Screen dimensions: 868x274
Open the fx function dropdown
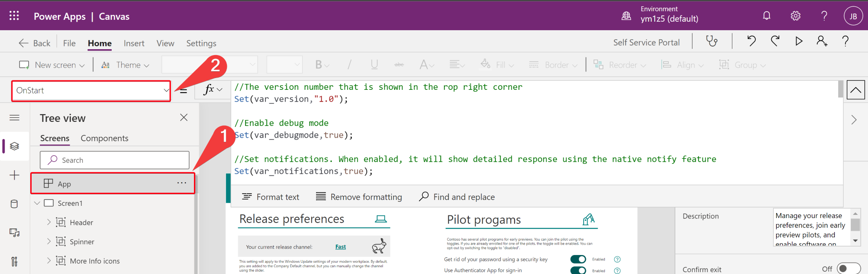[213, 89]
